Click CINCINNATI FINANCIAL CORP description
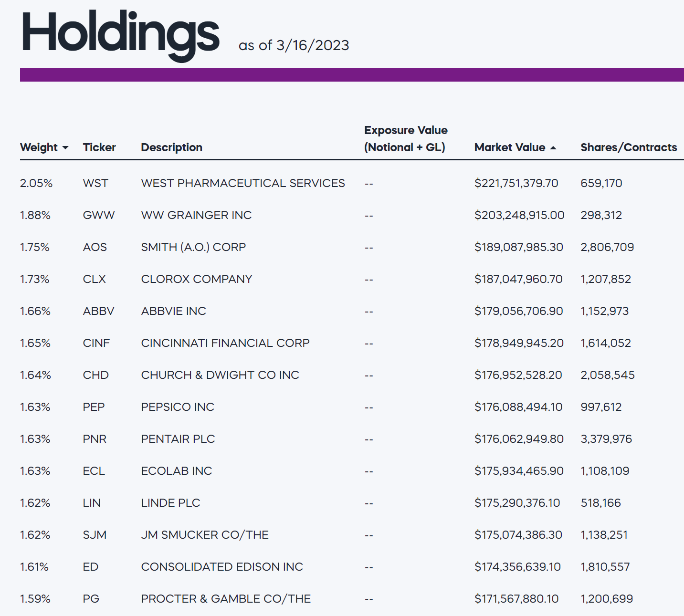 pyautogui.click(x=225, y=343)
